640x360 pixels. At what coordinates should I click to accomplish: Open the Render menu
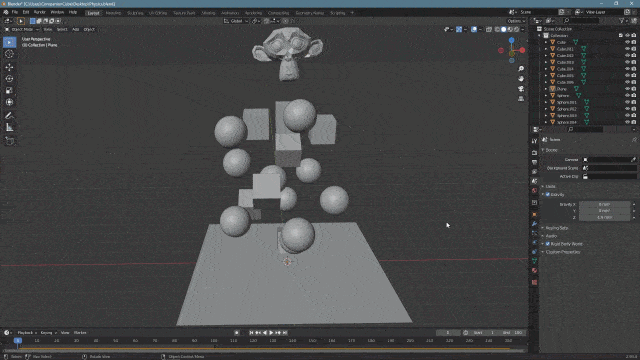coord(40,12)
